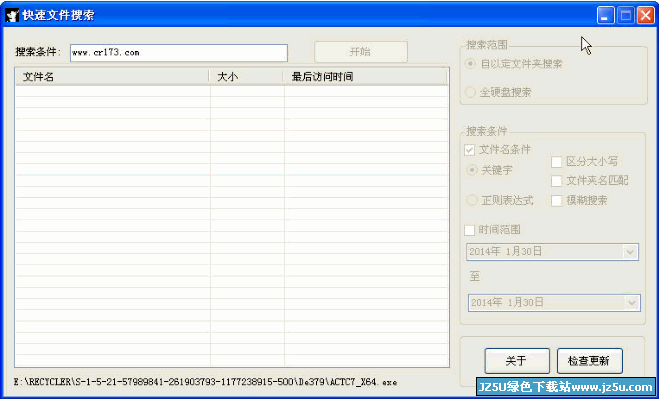Enable the 文件夹名匹配 checkbox

point(556,181)
